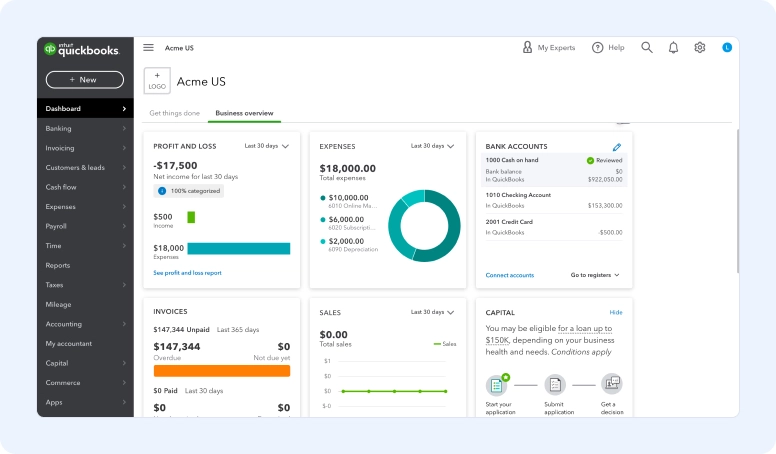Open Dashboard in the sidebar
Screen dimensions: 776x454
pyautogui.click(x=85, y=108)
